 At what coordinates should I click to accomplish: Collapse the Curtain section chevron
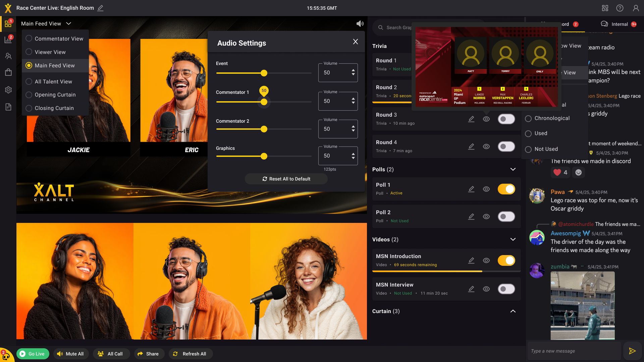click(x=513, y=311)
